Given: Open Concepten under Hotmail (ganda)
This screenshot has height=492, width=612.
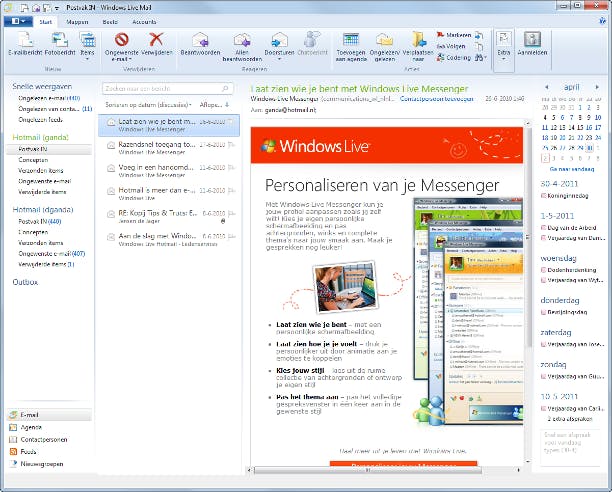Looking at the screenshot, I should [x=33, y=160].
